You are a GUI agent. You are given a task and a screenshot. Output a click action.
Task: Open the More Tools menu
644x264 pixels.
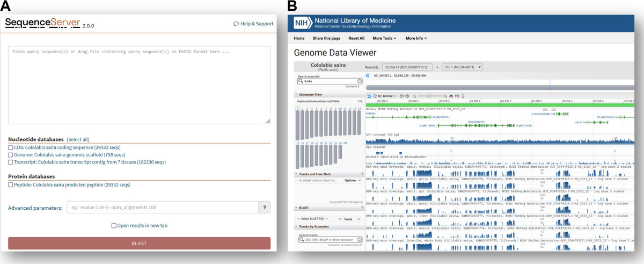tap(385, 38)
